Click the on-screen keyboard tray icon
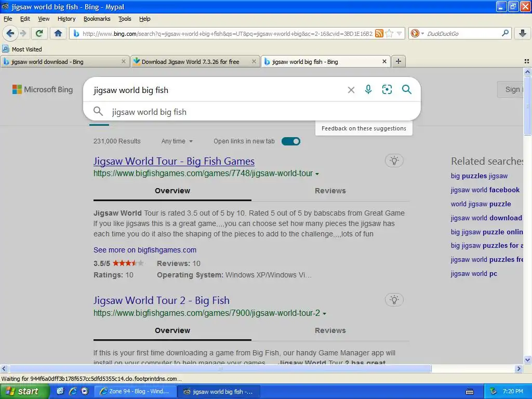Viewport: 532px width, 399px height. click(x=470, y=392)
